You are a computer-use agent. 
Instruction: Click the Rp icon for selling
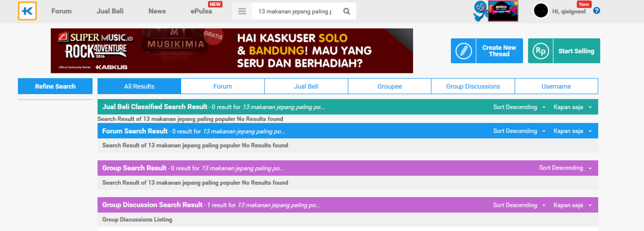tap(540, 51)
